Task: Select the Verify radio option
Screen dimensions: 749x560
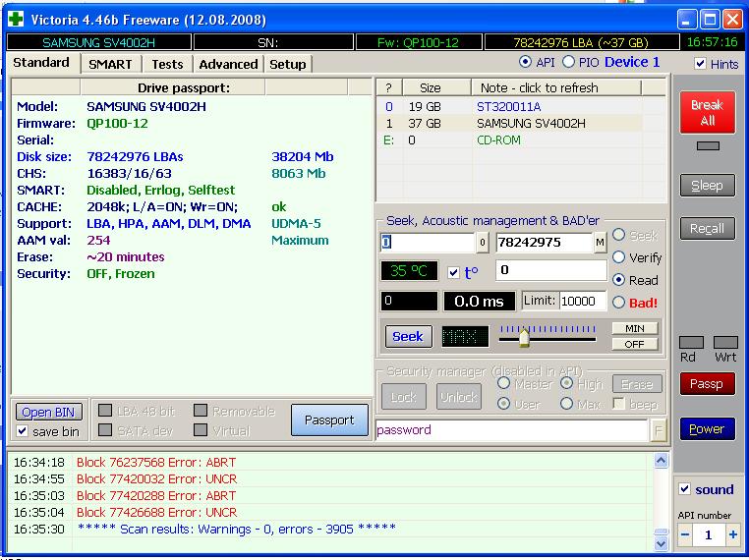Action: tap(618, 257)
